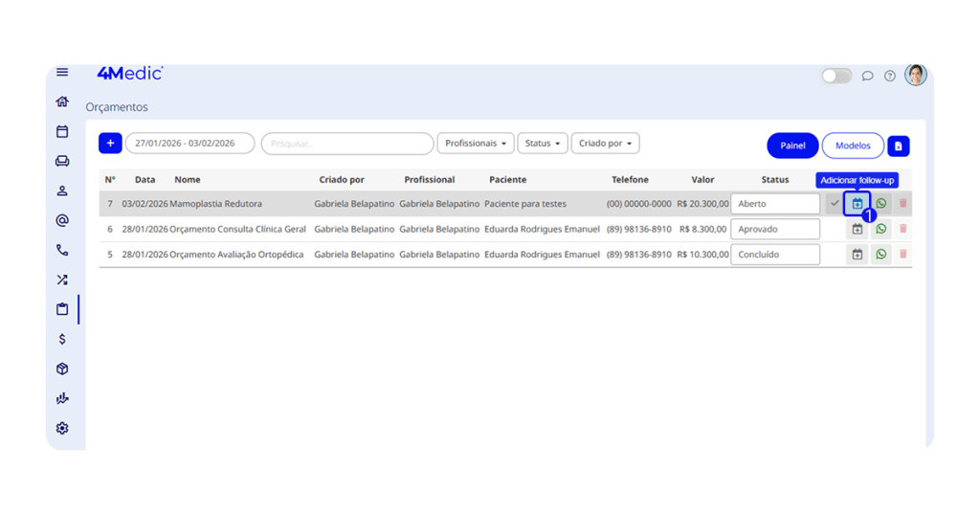Open settings gear in the sidebar
The width and height of the screenshot is (980, 515).
tap(62, 428)
